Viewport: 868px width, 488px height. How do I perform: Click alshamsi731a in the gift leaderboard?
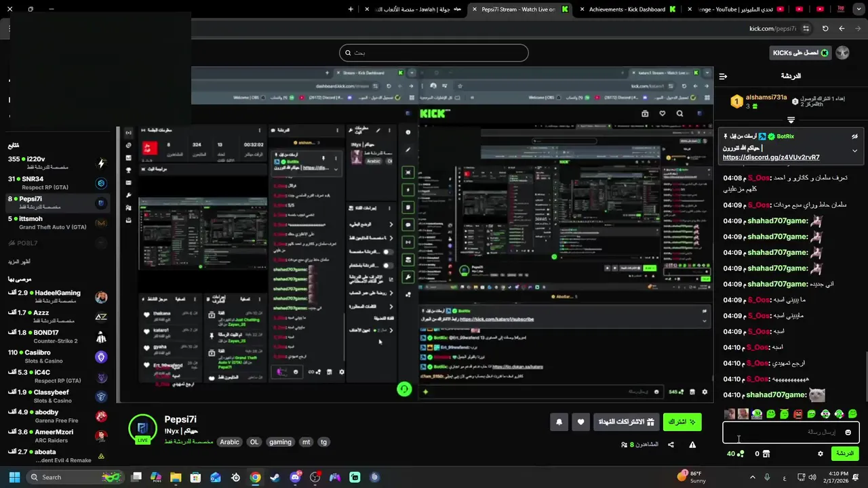766,98
